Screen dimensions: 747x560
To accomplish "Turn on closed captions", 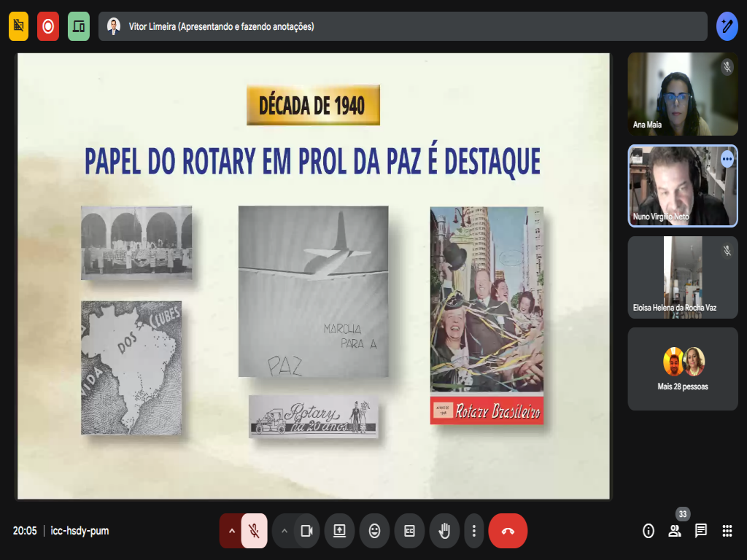I will pos(409,531).
